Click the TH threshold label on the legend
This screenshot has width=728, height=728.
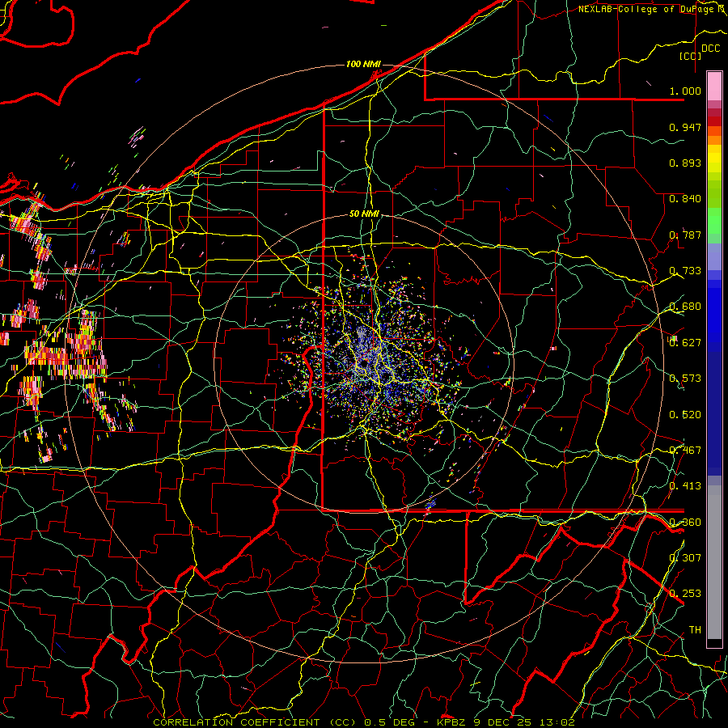695,630
